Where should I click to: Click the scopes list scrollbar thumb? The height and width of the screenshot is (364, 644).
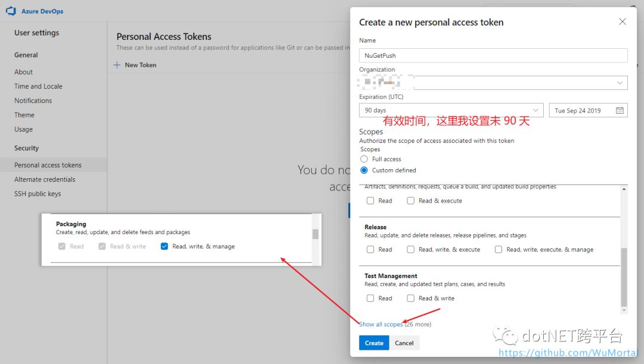point(624,278)
